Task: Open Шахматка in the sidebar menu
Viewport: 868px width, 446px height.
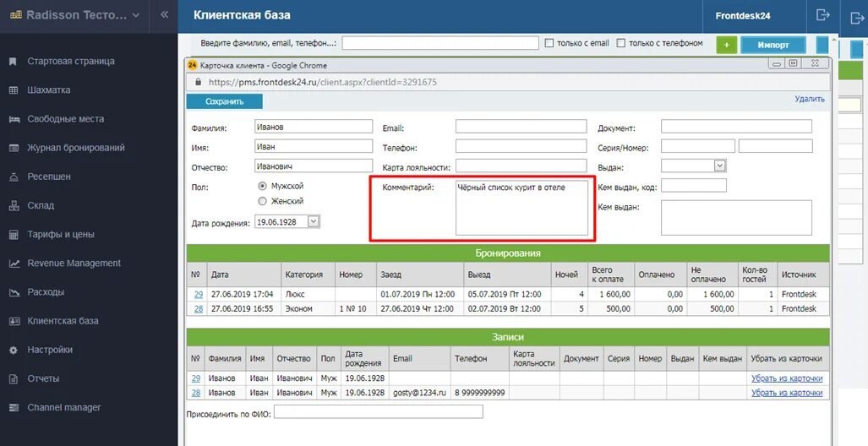Action: tap(49, 90)
